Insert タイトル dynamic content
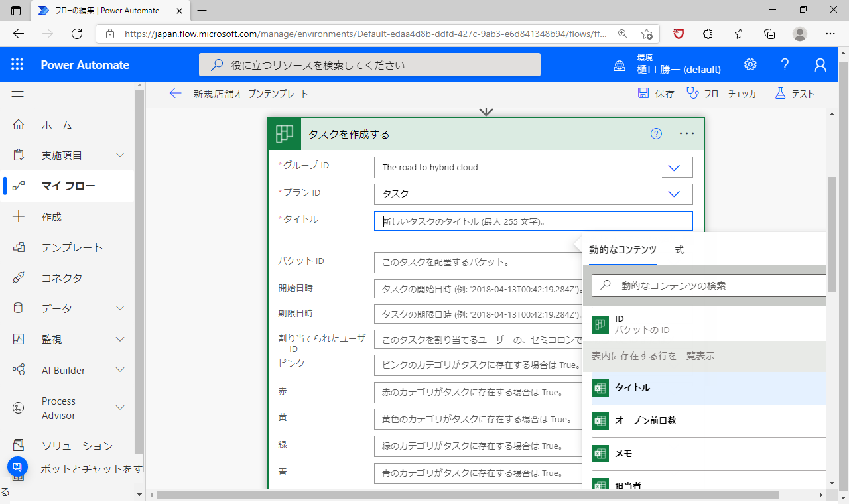 point(709,388)
